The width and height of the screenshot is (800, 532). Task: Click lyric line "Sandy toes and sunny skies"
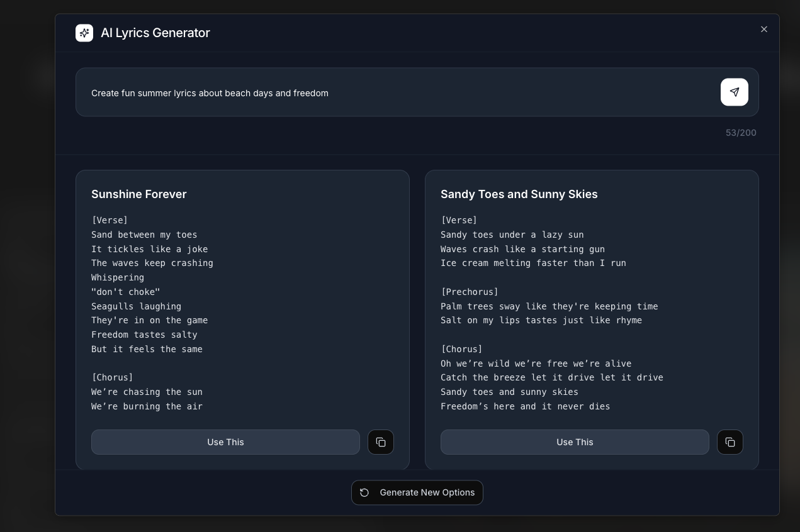pyautogui.click(x=509, y=392)
